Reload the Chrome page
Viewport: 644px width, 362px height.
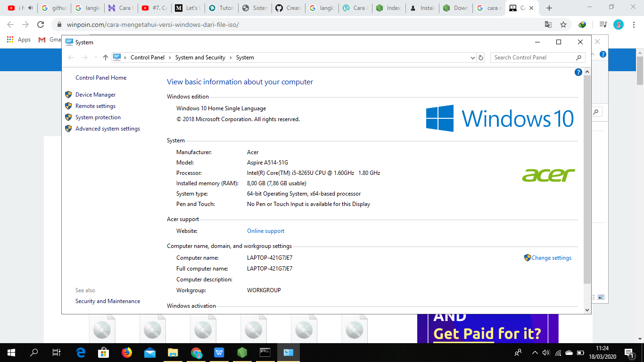click(41, 25)
